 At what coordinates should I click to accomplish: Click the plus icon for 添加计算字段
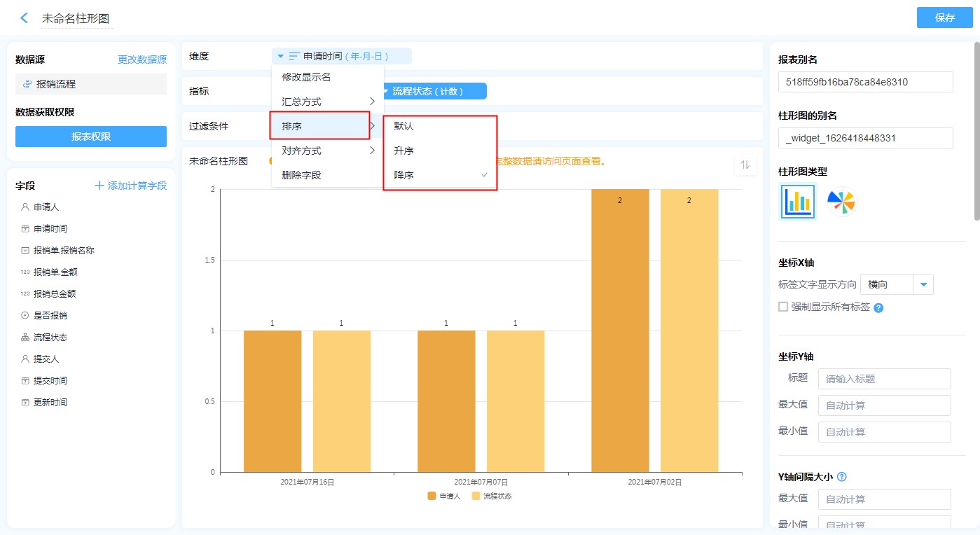pos(99,186)
